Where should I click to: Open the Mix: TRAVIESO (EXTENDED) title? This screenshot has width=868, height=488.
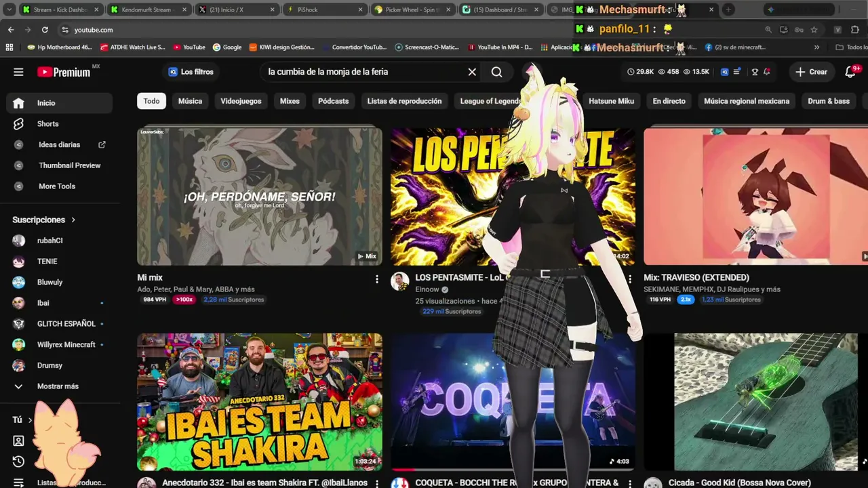696,277
